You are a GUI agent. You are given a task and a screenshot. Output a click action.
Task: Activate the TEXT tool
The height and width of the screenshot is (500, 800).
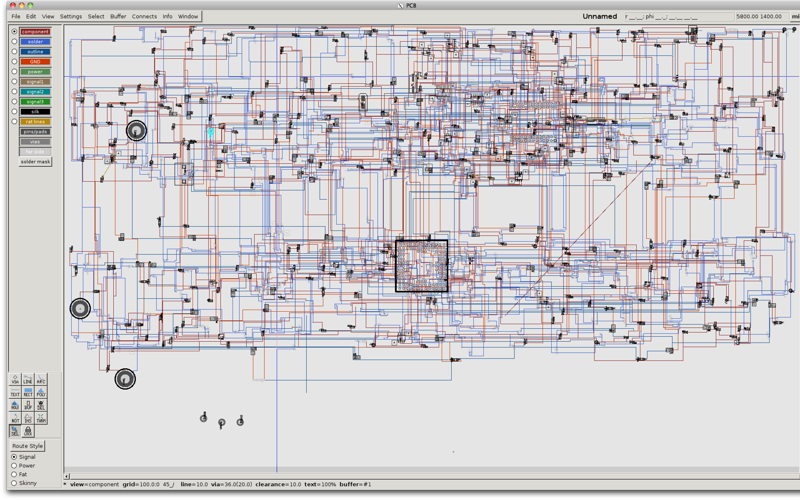(15, 393)
